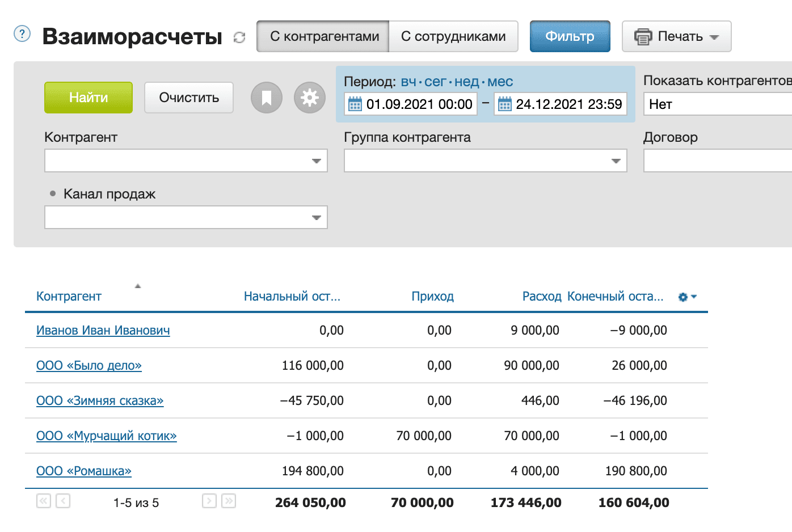
Task: Switch to С сотрудниками tab
Action: coord(453,36)
